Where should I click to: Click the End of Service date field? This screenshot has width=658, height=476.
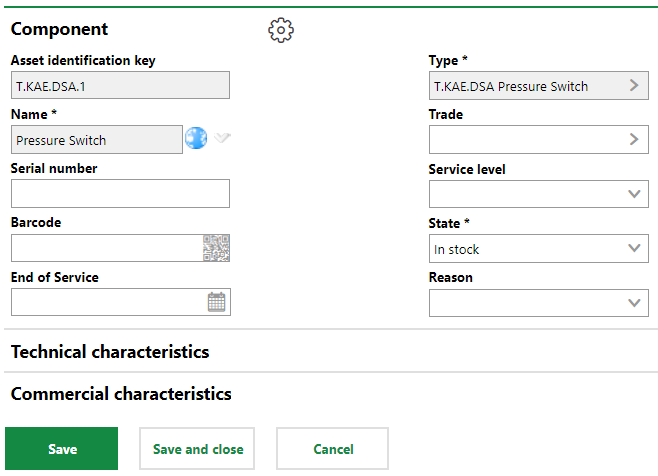(107, 302)
